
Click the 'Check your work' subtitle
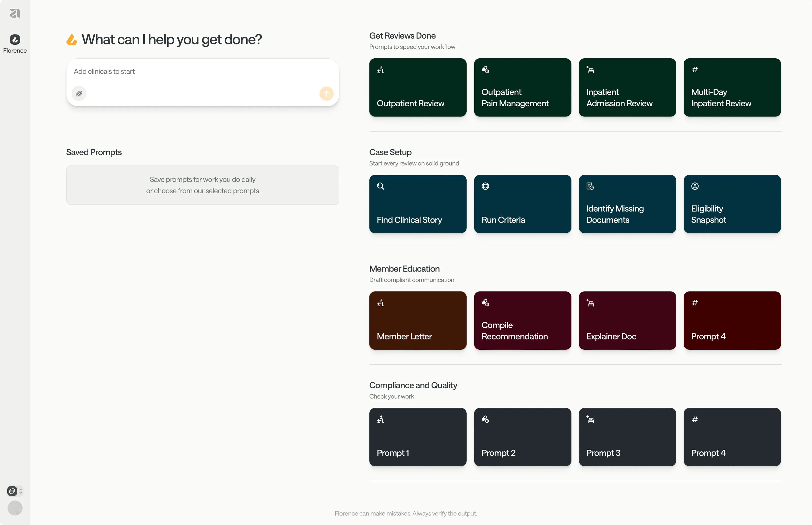pyautogui.click(x=392, y=397)
